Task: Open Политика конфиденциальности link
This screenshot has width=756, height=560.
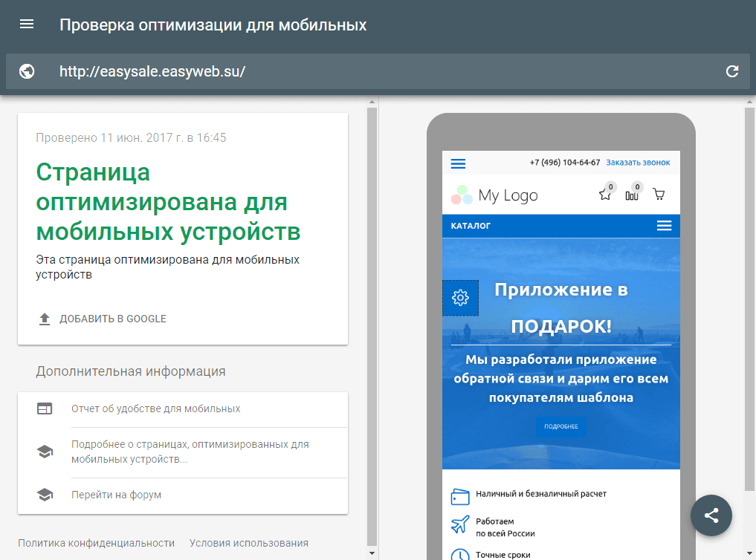Action: click(x=97, y=543)
